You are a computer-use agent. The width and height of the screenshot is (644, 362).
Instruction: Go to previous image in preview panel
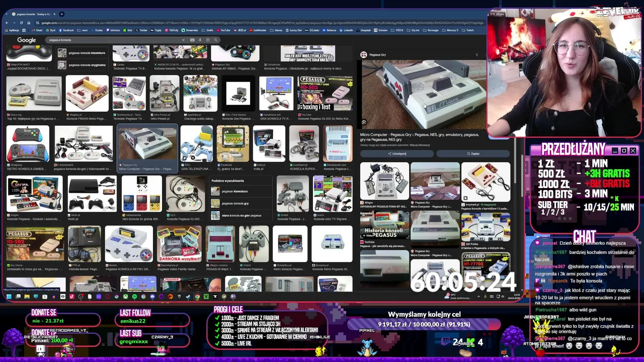point(477,55)
